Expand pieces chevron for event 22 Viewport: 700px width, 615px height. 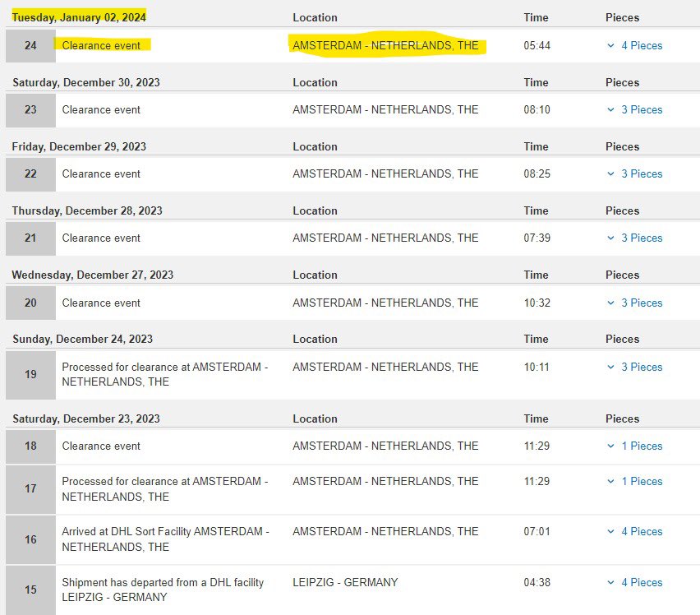tap(610, 173)
